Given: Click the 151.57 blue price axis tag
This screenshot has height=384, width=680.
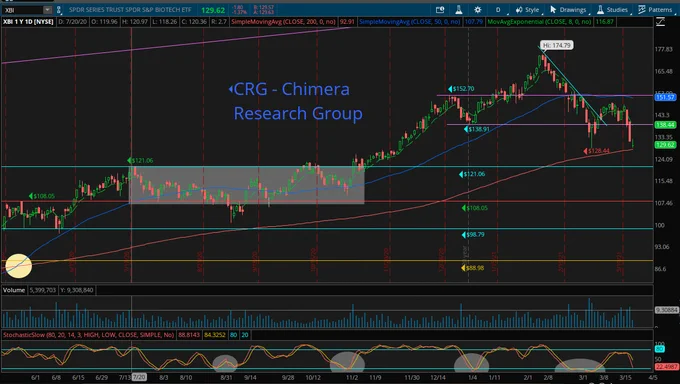Looking at the screenshot, I should pyautogui.click(x=665, y=97).
